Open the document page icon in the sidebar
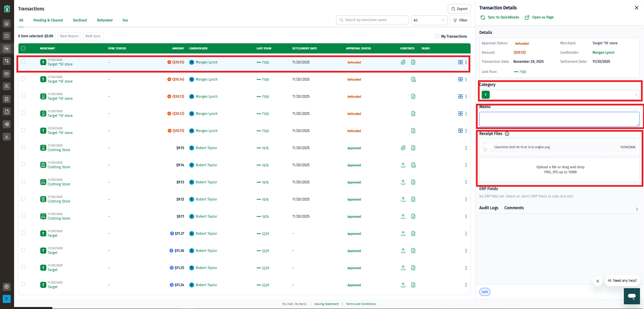Screen dimensions: 644x309 (7, 112)
